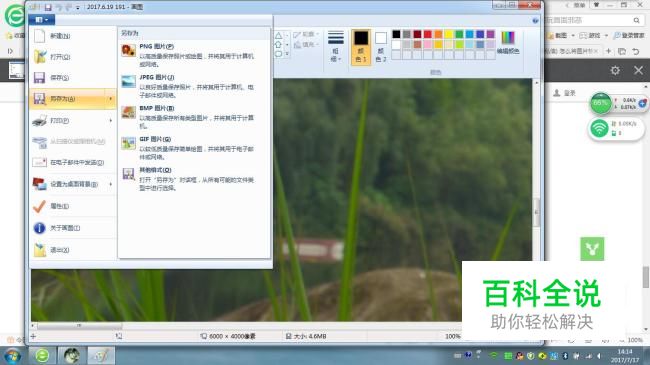Click the GIF picture format icon
The width and height of the screenshot is (650, 365).
tap(129, 143)
